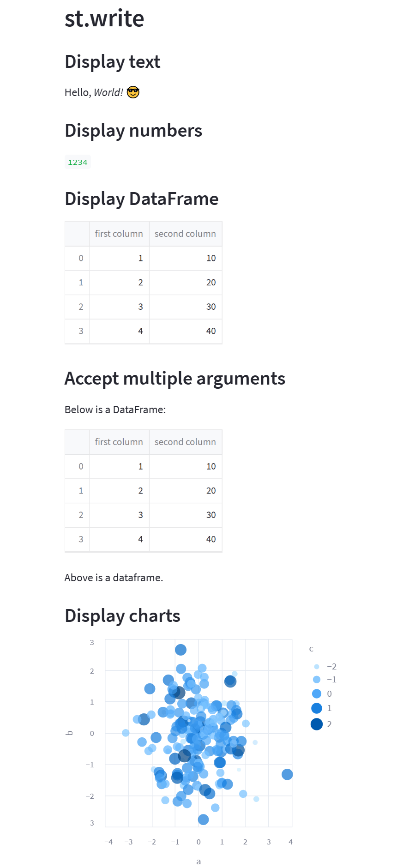Click the second column header in top table
Viewport: 397px width, 868px height.
coord(185,234)
